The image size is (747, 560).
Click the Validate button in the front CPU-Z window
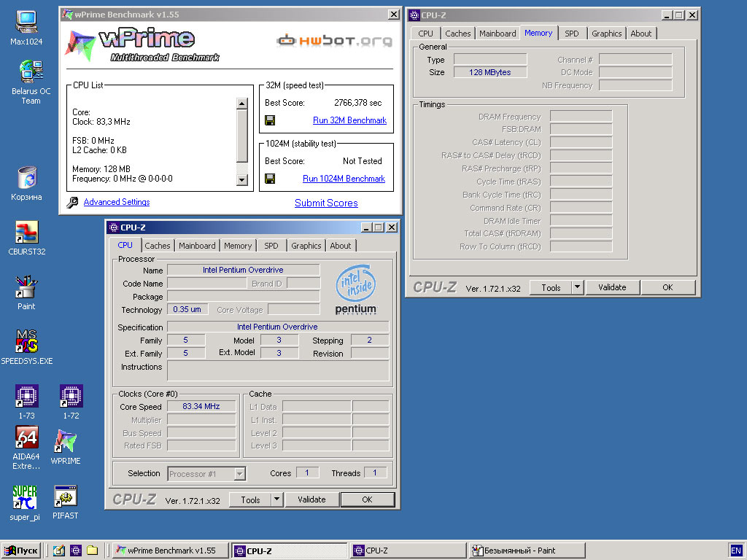click(x=311, y=499)
